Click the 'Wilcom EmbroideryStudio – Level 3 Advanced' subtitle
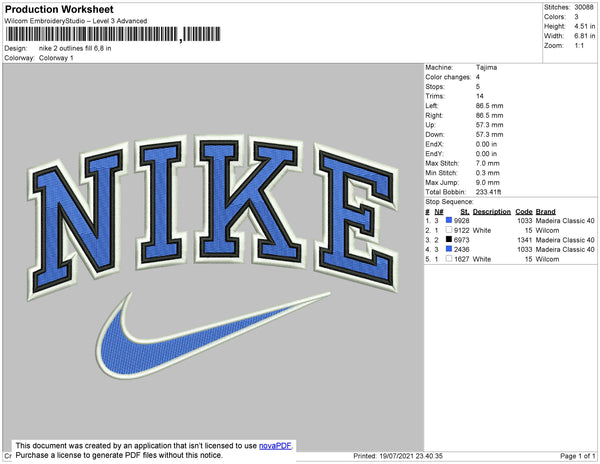Screen dimensions: 600x464 tap(76, 21)
